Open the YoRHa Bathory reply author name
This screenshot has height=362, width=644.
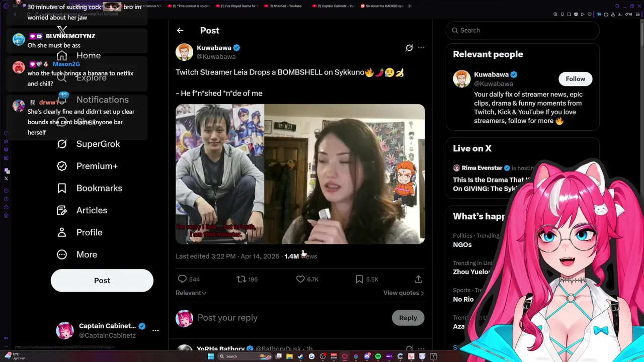click(x=221, y=348)
